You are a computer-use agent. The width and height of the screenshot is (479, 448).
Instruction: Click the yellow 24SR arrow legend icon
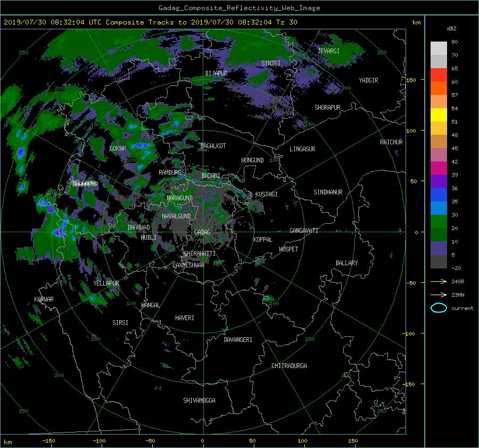pyautogui.click(x=439, y=281)
